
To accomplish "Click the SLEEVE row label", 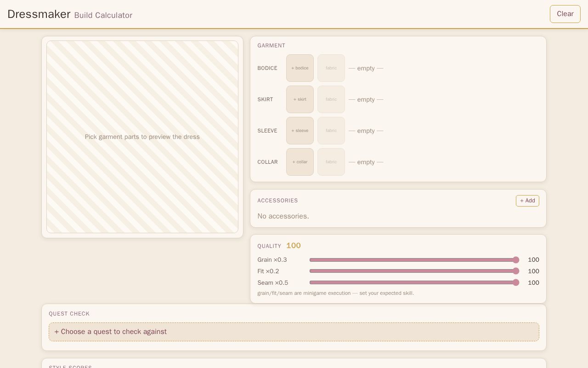I will tap(267, 131).
